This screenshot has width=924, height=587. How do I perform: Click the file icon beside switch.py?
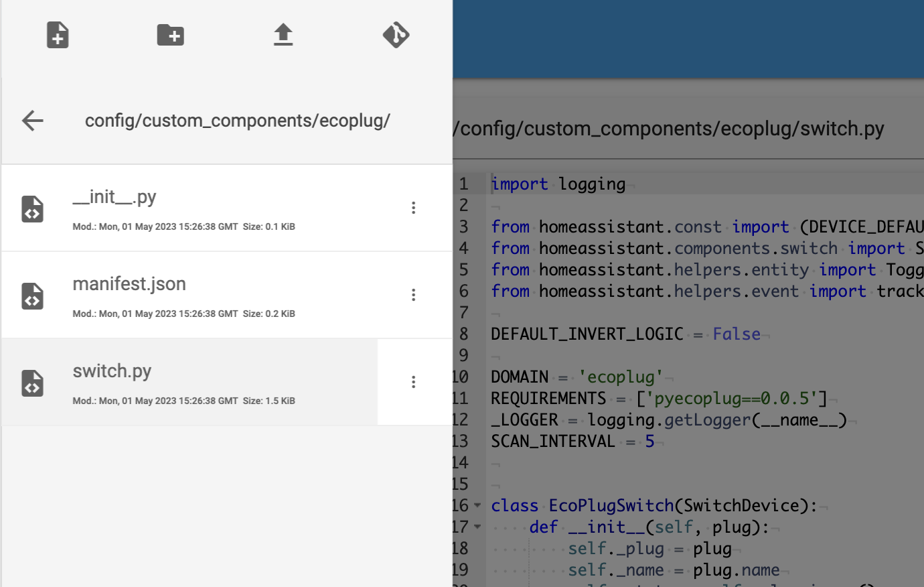click(32, 383)
